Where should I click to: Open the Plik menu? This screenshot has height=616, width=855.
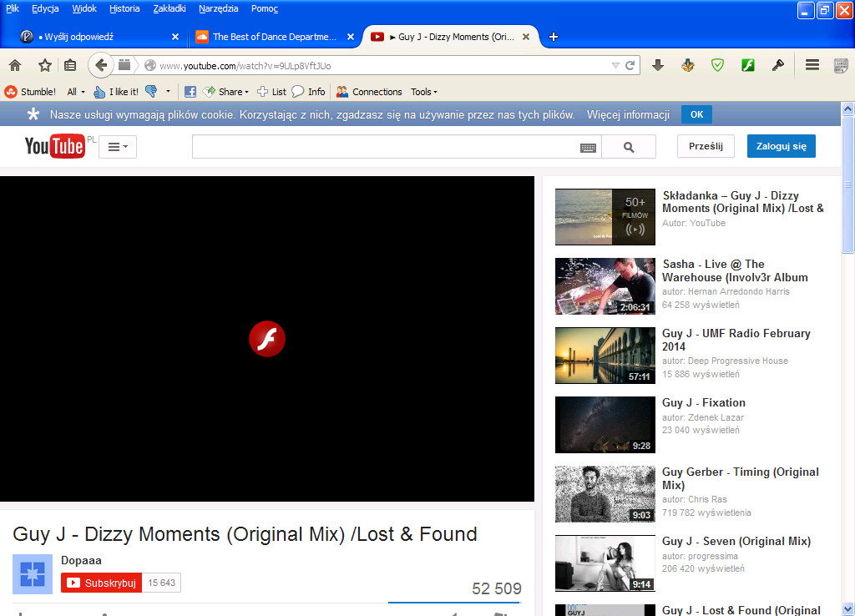[12, 8]
